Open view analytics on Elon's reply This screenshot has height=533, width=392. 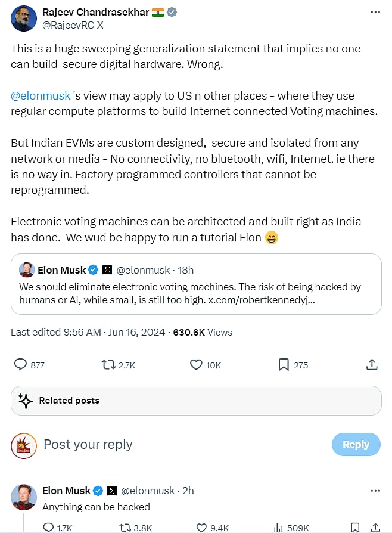278,527
